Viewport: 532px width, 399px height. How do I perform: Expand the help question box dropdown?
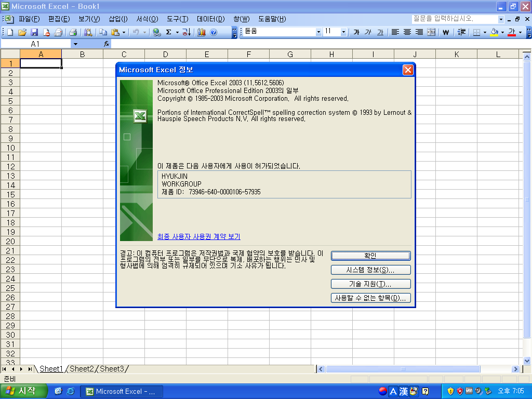coord(501,19)
